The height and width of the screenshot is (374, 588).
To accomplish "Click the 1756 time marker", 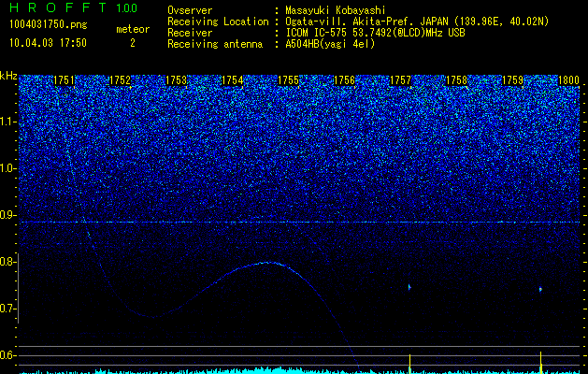I will pyautogui.click(x=344, y=80).
